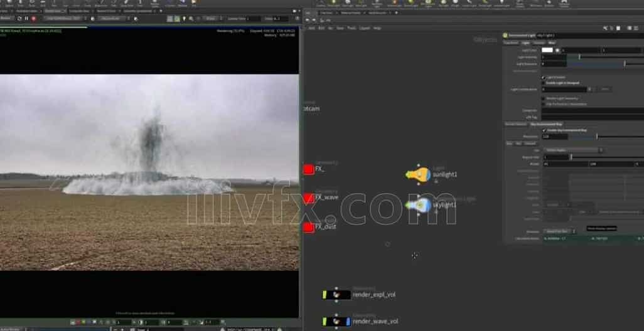The height and width of the screenshot is (331, 644).
Task: Select the Distant Light shelf tool
Action: pos(411,4)
